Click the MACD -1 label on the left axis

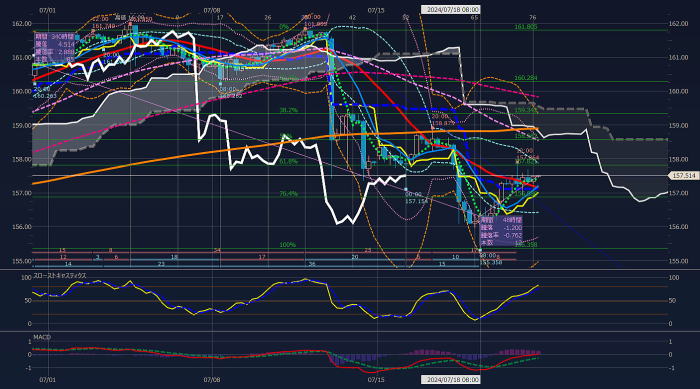(x=29, y=368)
